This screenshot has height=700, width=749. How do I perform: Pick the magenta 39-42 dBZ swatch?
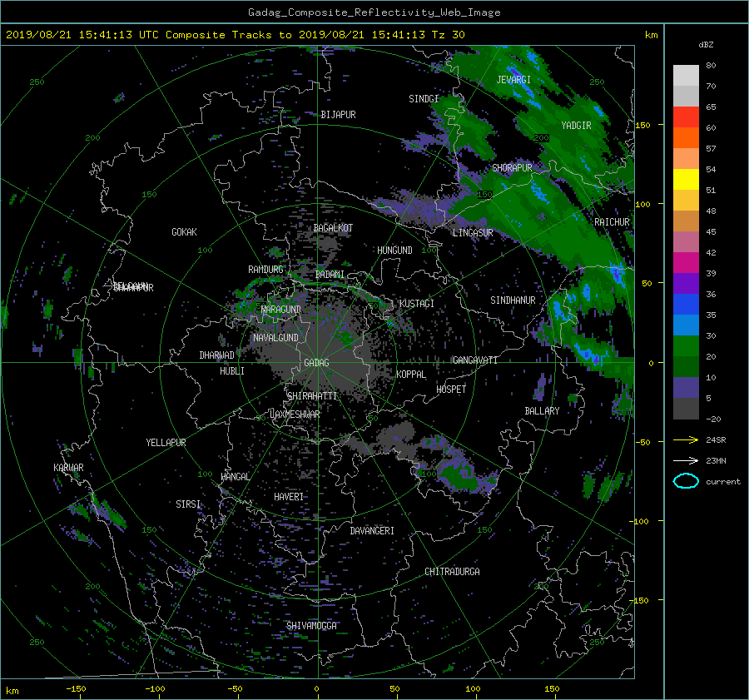click(x=686, y=263)
